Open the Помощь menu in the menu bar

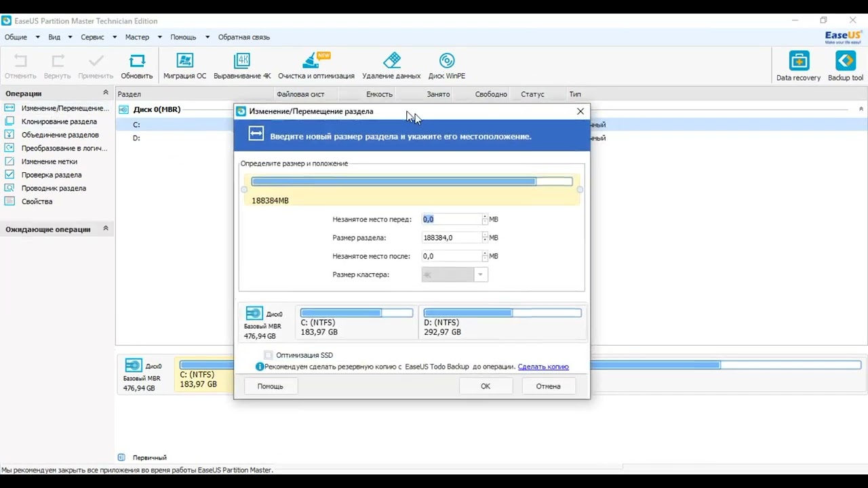[x=189, y=37]
